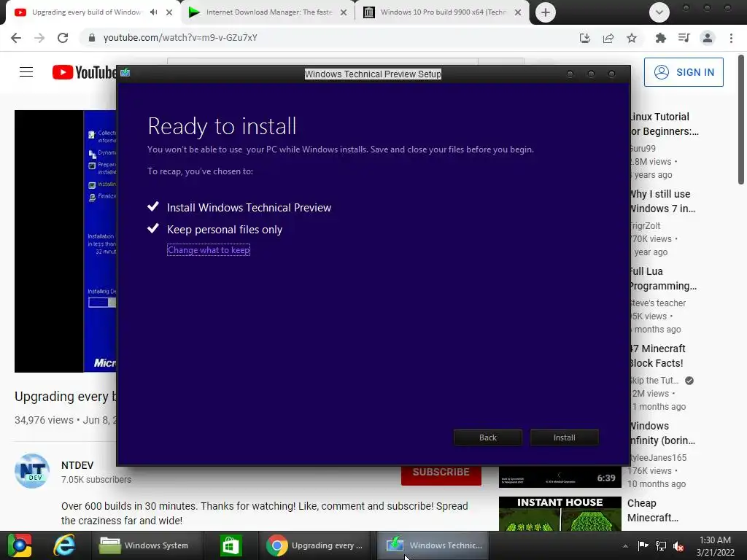Click the Back button in setup window
This screenshot has width=747, height=560.
[x=488, y=437]
